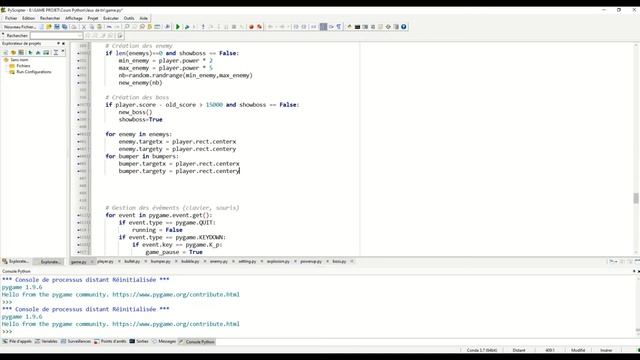The height and width of the screenshot is (360, 640).
Task: Click the Save file icon in toolbar
Action: pos(57,27)
